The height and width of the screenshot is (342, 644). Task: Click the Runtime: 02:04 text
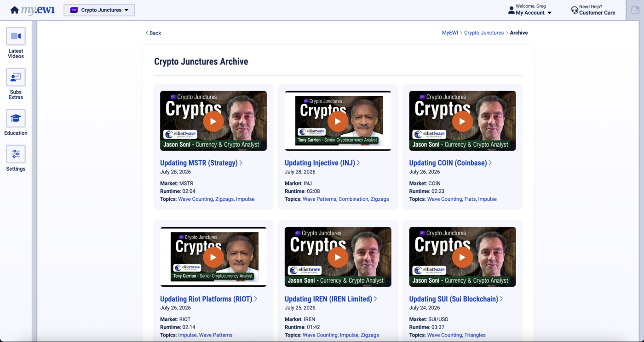(x=178, y=191)
